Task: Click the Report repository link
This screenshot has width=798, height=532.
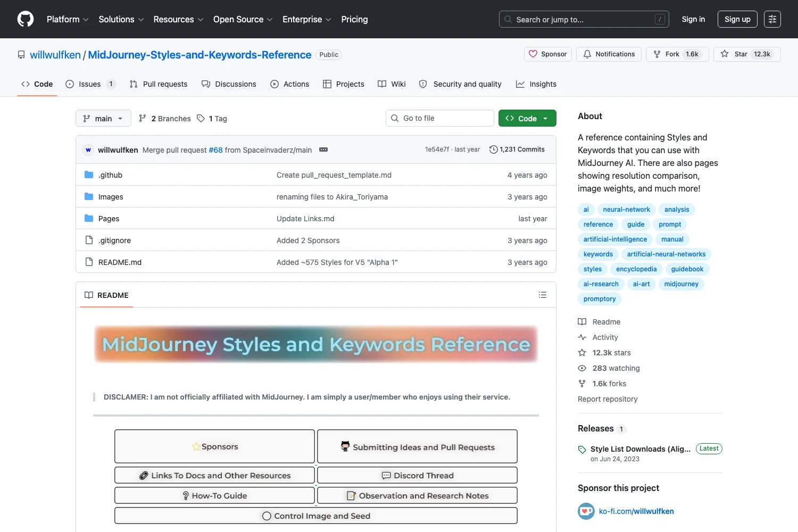Action: tap(608, 399)
